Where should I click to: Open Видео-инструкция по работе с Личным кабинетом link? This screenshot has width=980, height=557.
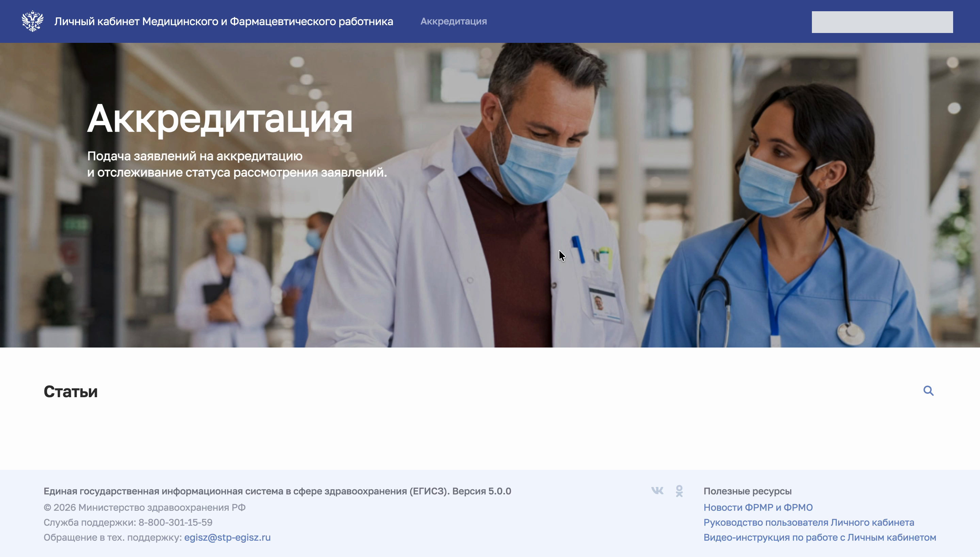pyautogui.click(x=820, y=537)
